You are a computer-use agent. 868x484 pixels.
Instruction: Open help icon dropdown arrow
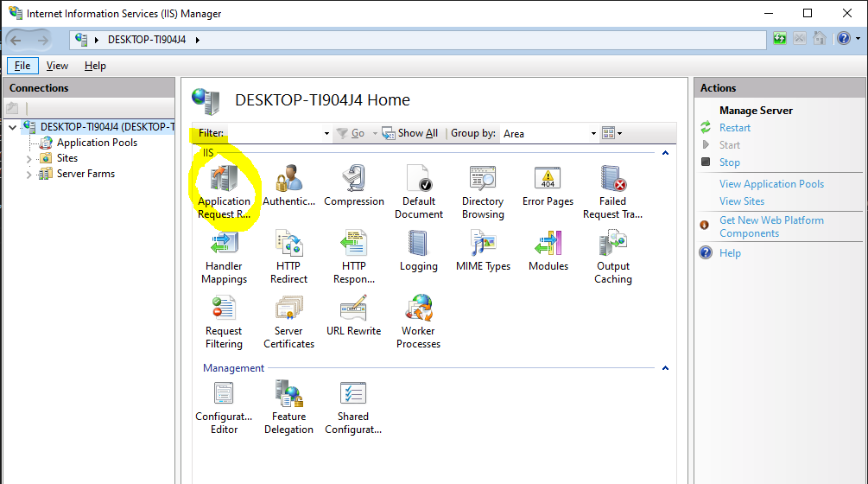click(x=858, y=38)
